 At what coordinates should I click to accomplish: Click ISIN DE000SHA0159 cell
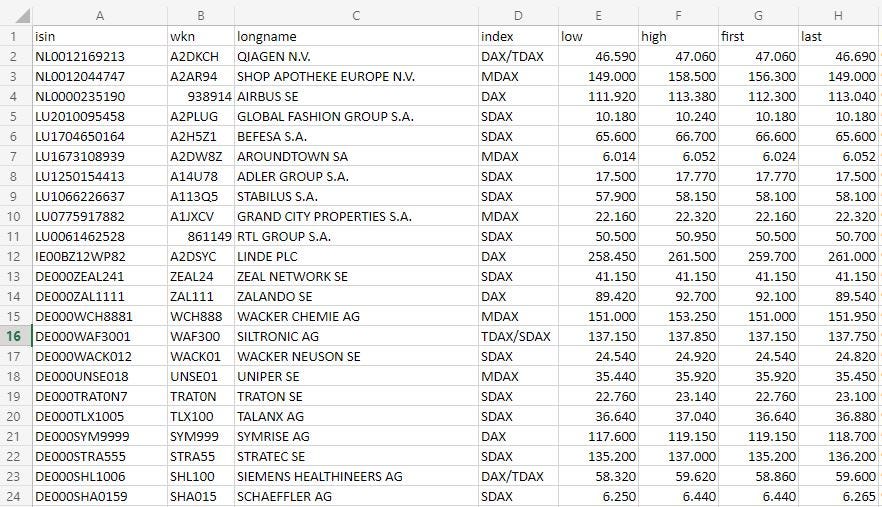coord(100,496)
